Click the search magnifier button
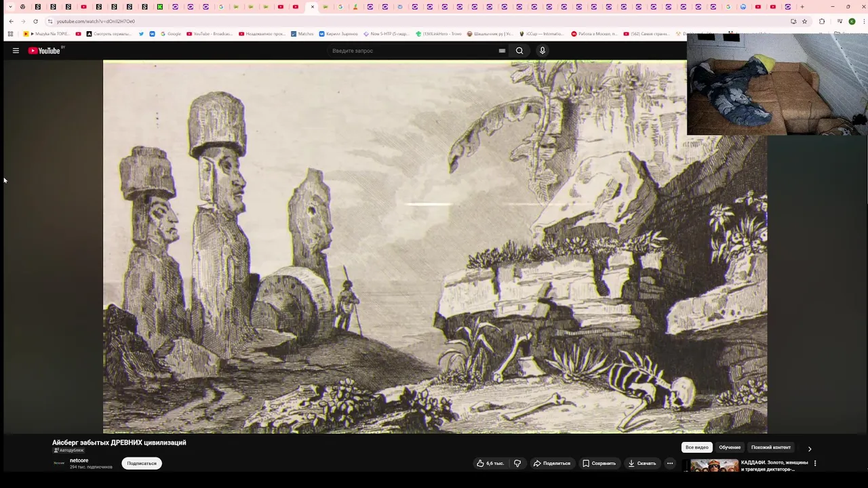The height and width of the screenshot is (488, 868). (x=519, y=51)
